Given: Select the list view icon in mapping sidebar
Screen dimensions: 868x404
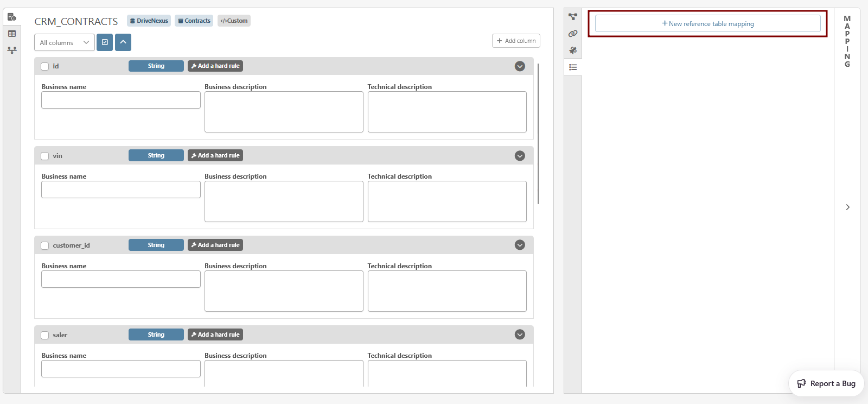Looking at the screenshot, I should click(x=573, y=67).
